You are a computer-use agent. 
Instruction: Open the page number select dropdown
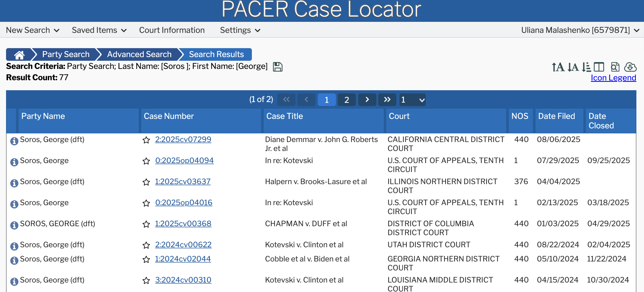(412, 100)
